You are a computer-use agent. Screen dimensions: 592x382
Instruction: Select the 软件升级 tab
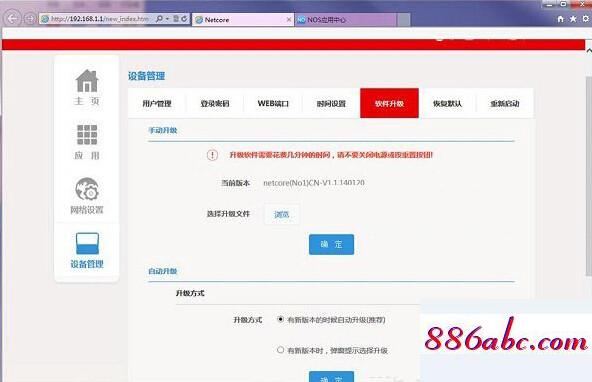click(x=389, y=103)
